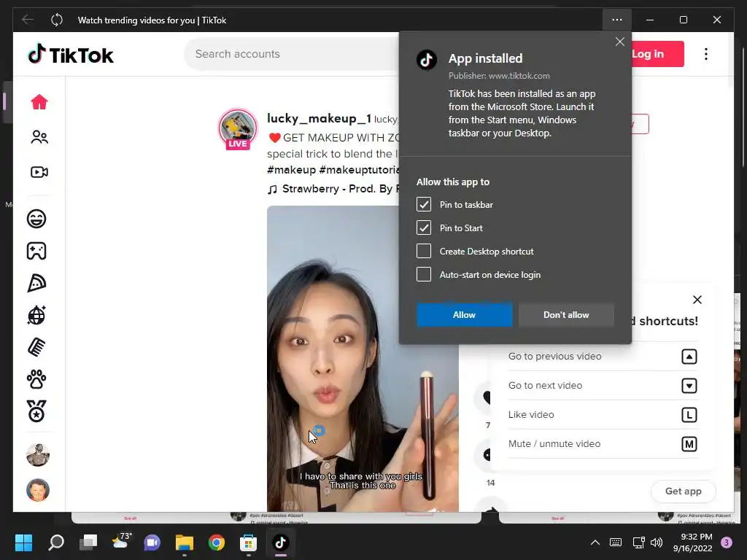The height and width of the screenshot is (560, 747).
Task: Open the Strawberry music track link
Action: [x=333, y=189]
